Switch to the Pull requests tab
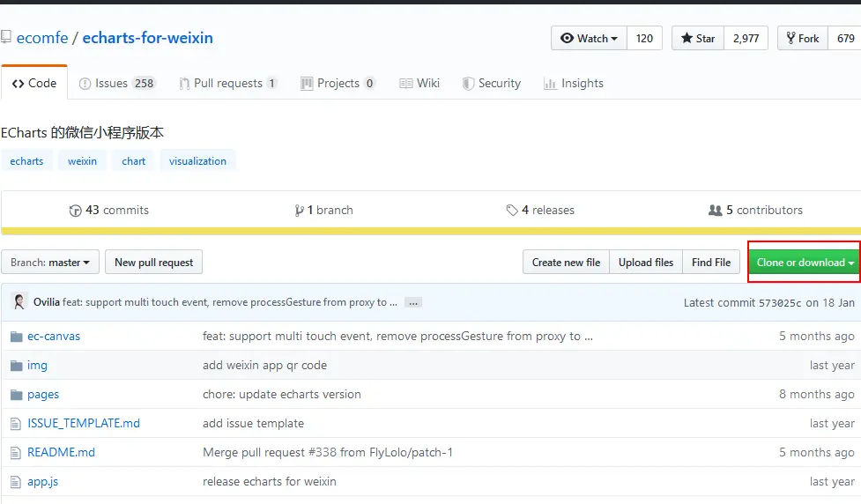This screenshot has width=861, height=504. coord(228,83)
